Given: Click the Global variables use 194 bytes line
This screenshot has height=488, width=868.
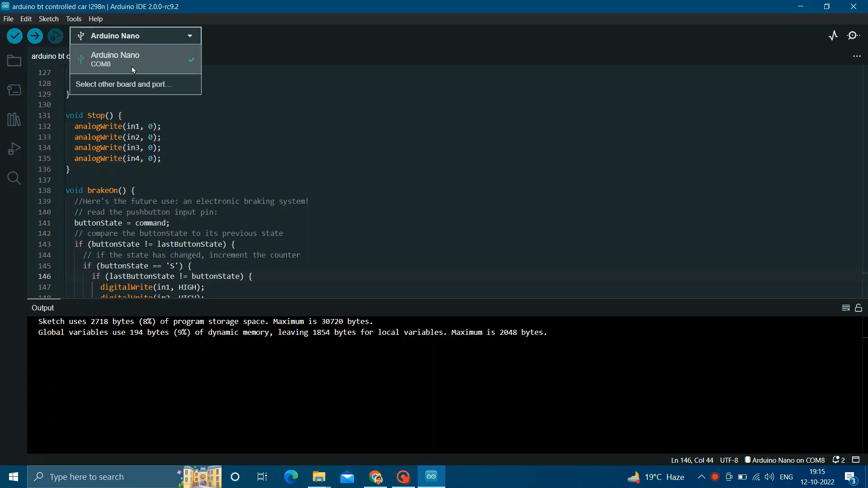Looking at the screenshot, I should tap(293, 333).
